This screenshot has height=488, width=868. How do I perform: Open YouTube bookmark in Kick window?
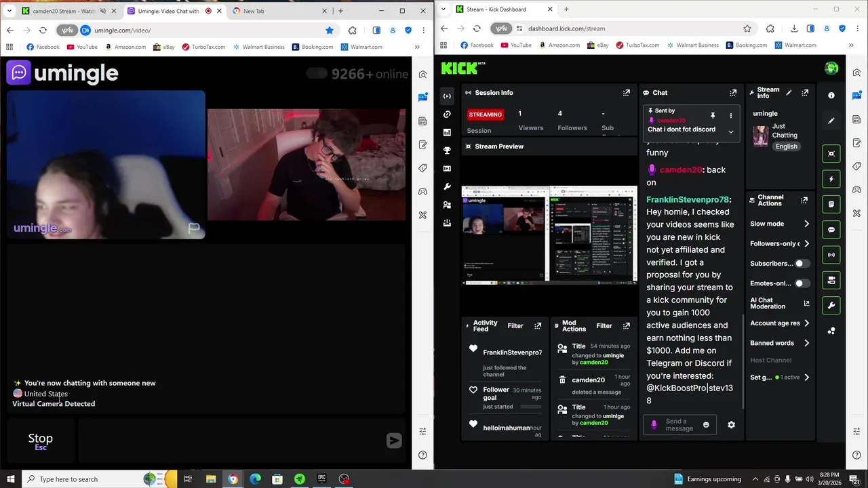click(x=515, y=45)
